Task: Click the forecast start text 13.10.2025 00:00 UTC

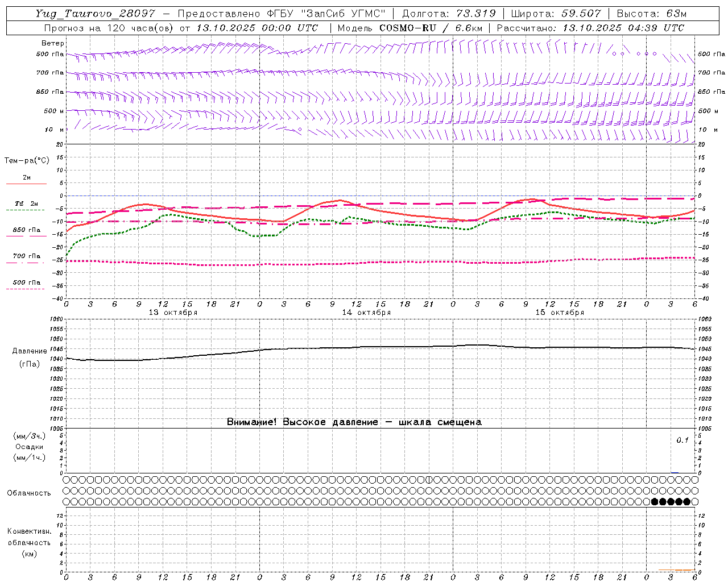Action: pyautogui.click(x=257, y=28)
